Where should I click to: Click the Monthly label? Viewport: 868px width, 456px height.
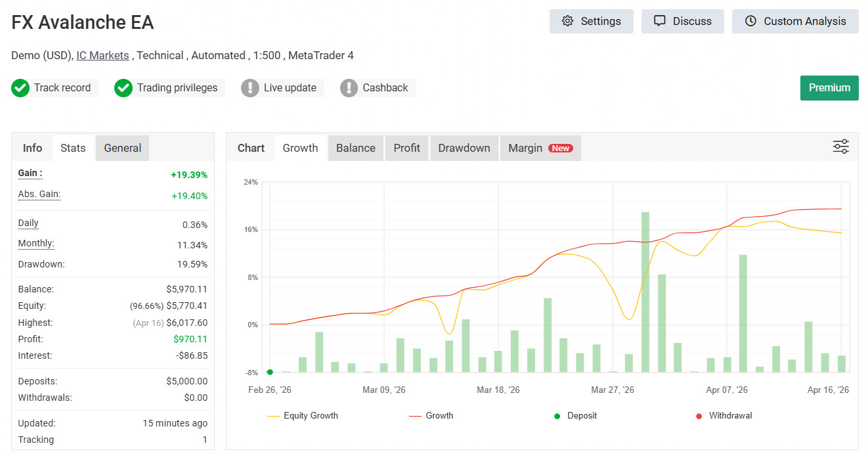[x=36, y=243]
